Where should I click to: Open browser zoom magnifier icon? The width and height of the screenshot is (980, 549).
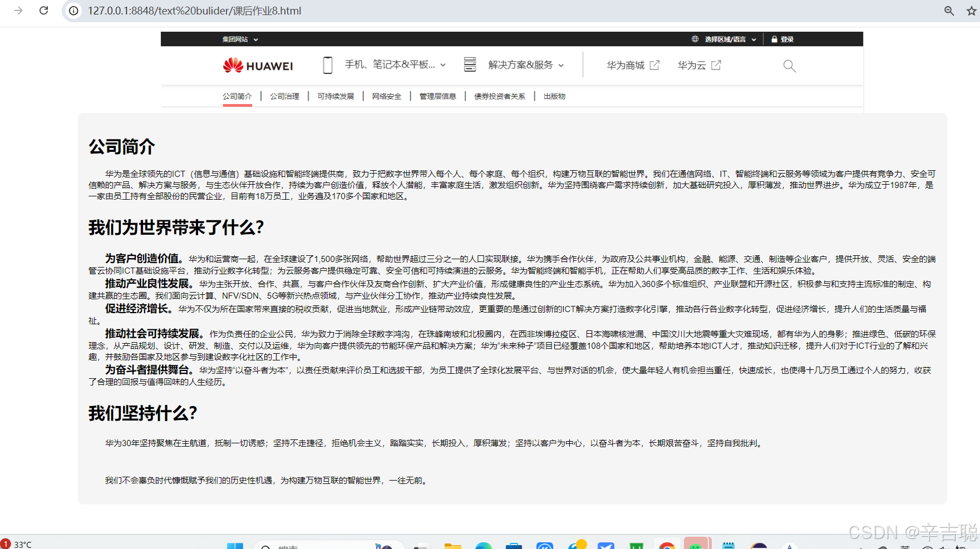point(949,11)
